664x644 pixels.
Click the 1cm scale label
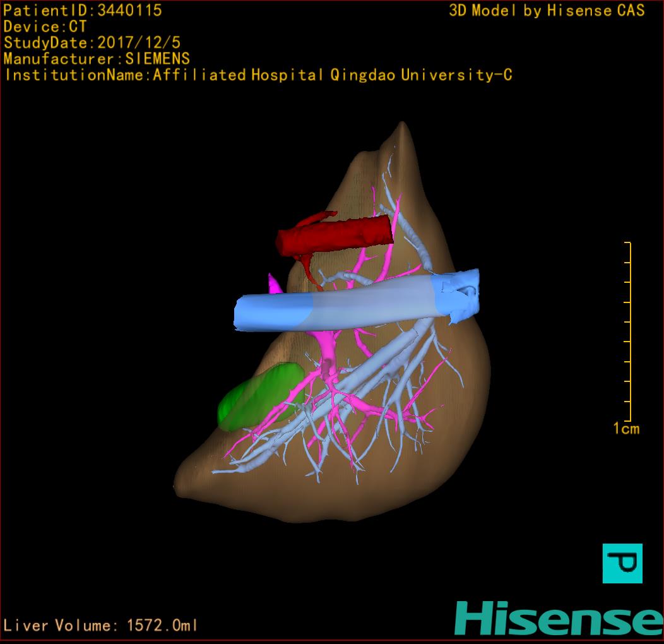625,429
